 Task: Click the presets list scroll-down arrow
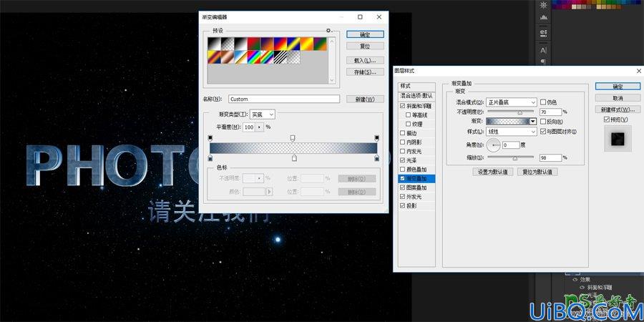(332, 80)
